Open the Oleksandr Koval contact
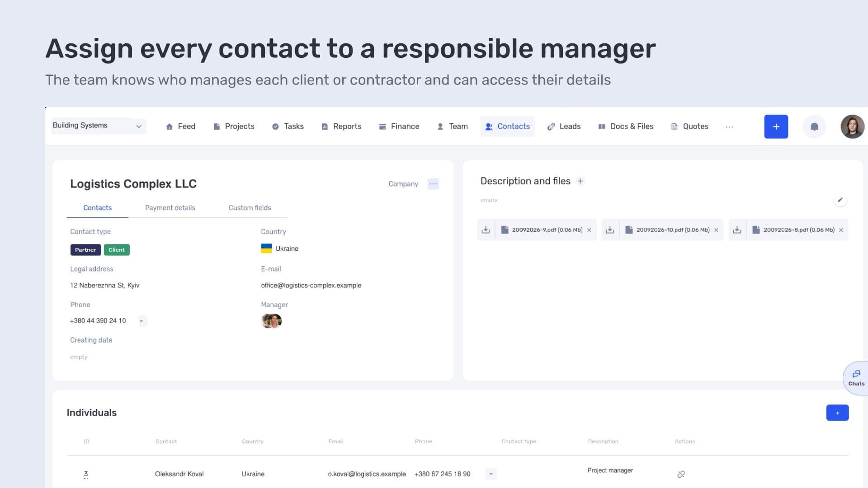 (179, 474)
